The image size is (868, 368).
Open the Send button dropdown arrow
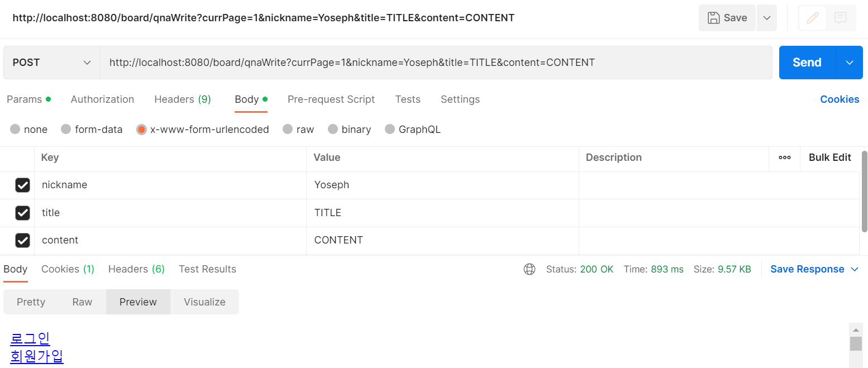coord(850,62)
